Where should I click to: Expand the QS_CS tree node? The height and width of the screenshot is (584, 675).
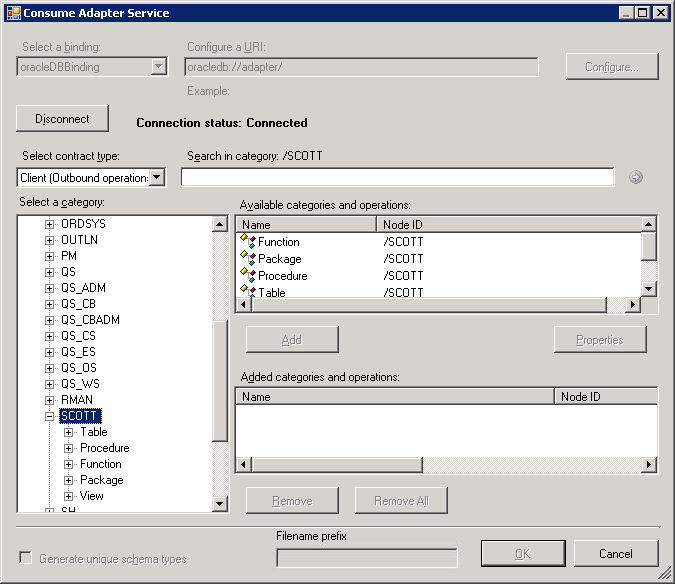point(50,336)
